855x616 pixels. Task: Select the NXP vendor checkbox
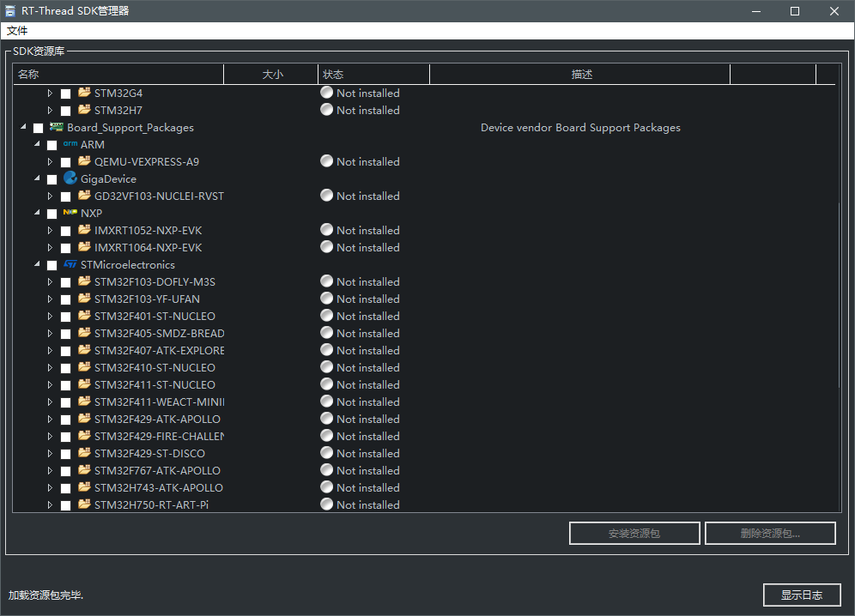click(x=52, y=214)
